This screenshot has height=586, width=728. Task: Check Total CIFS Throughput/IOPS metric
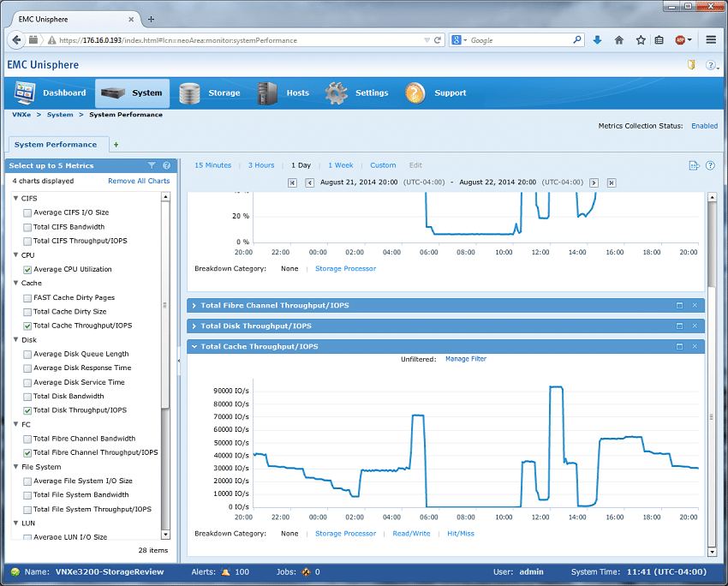pyautogui.click(x=27, y=242)
